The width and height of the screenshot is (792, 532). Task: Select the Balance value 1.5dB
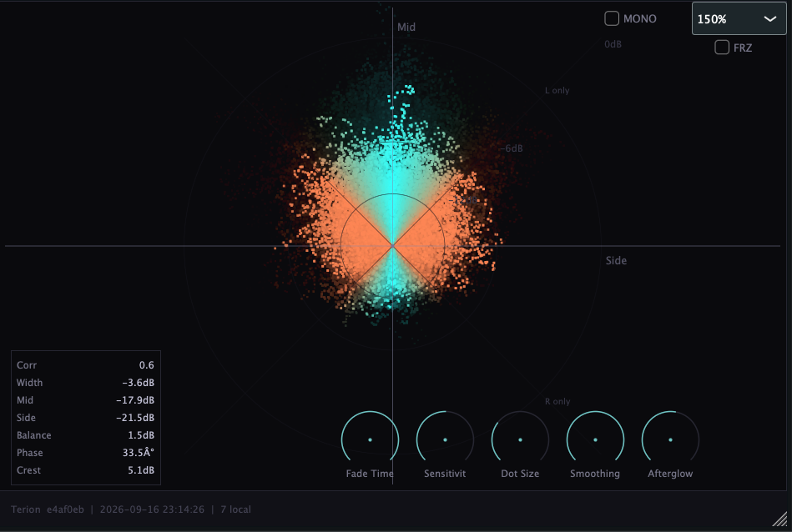tap(141, 435)
